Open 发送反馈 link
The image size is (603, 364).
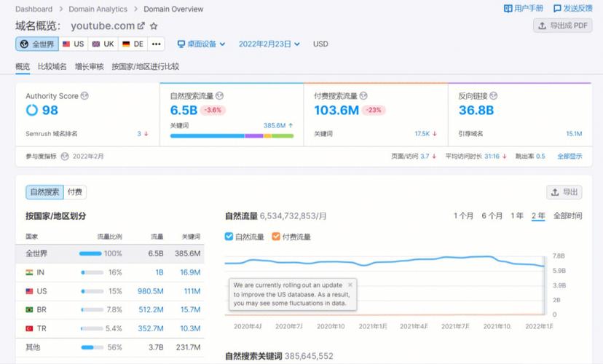tap(572, 9)
